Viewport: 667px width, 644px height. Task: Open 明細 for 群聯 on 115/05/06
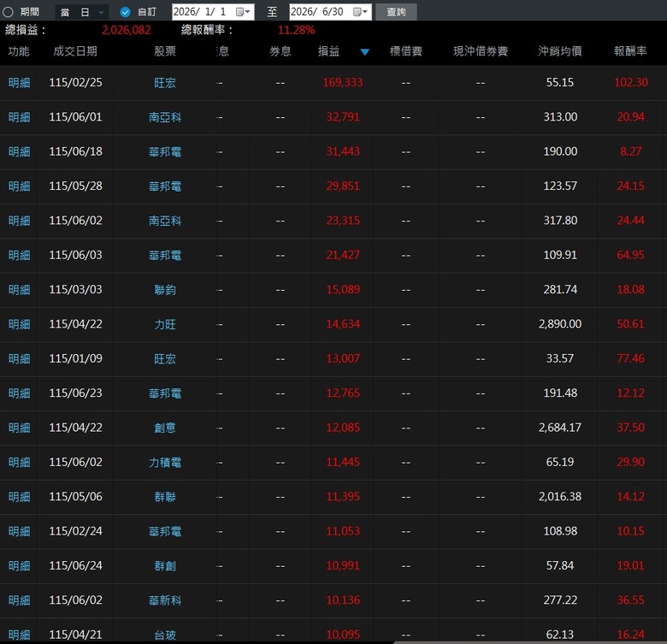19,496
